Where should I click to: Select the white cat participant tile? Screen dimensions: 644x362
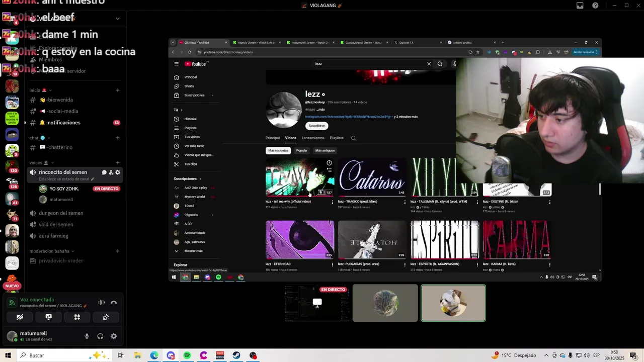click(453, 303)
